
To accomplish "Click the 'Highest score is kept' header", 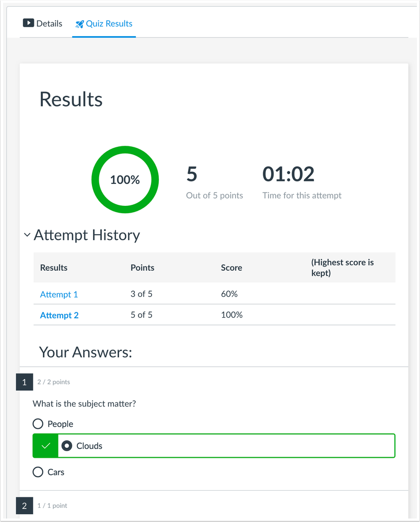I will click(342, 268).
